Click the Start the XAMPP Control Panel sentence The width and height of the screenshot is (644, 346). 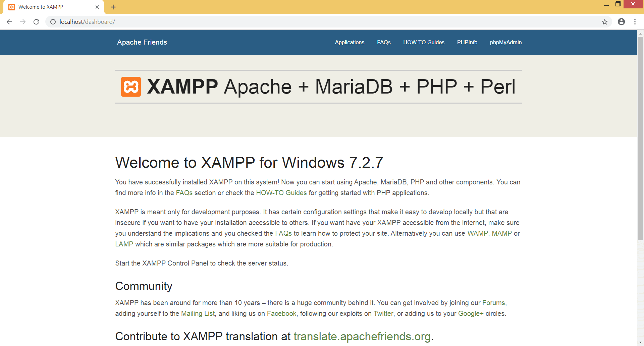click(202, 263)
